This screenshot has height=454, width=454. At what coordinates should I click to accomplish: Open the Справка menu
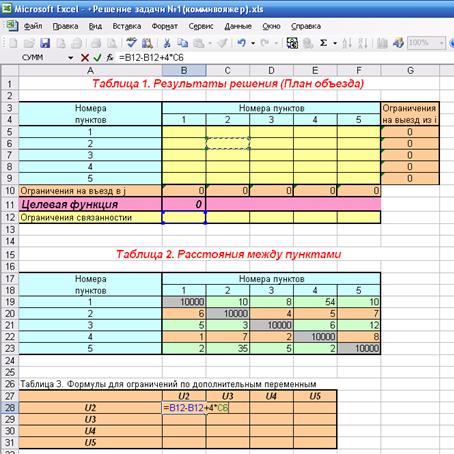click(306, 26)
